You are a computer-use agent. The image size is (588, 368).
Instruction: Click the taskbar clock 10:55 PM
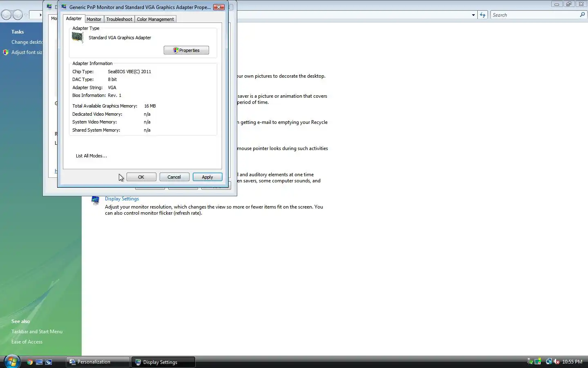click(x=572, y=362)
